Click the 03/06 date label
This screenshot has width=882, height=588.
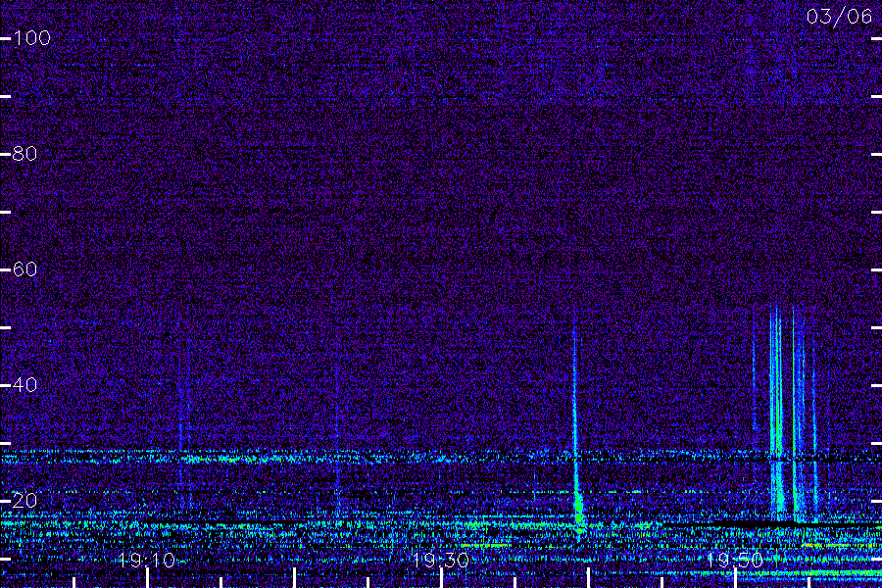click(x=839, y=17)
